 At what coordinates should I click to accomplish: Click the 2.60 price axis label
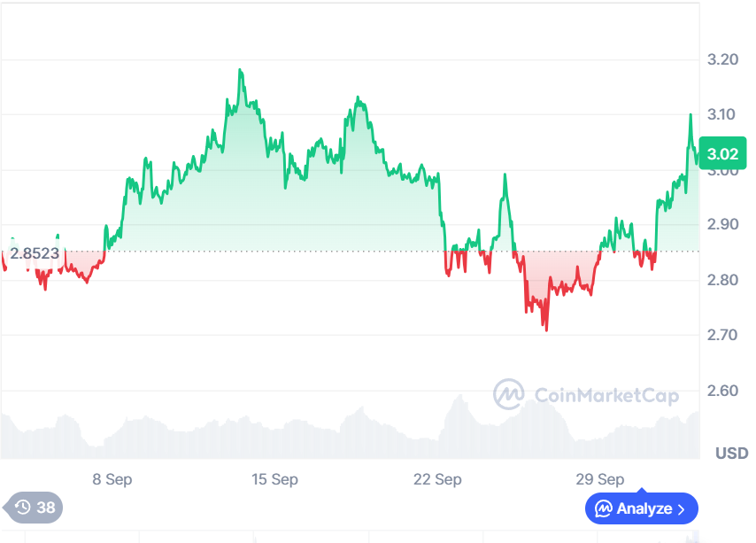click(722, 391)
